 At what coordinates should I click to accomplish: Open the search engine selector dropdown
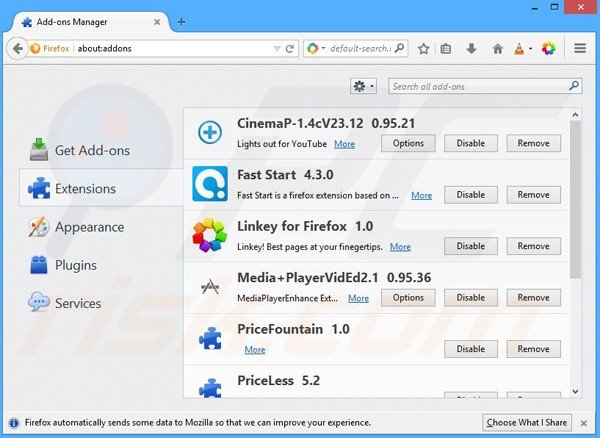point(316,49)
